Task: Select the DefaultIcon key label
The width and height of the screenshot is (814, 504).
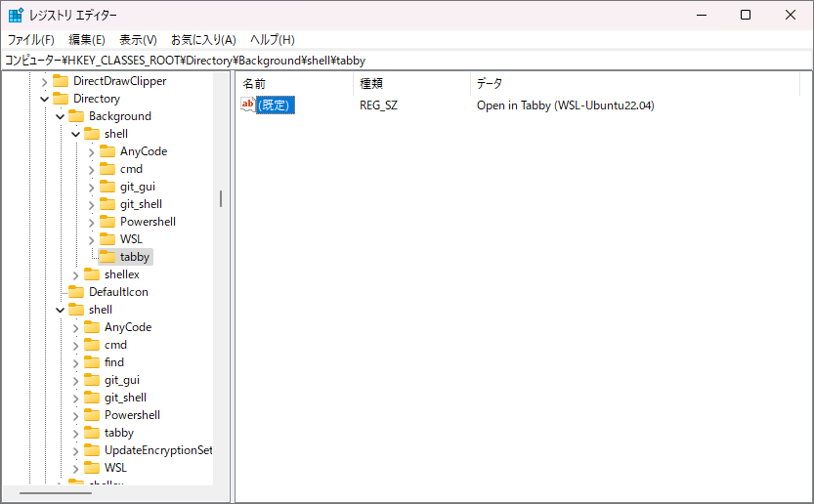Action: [x=118, y=292]
